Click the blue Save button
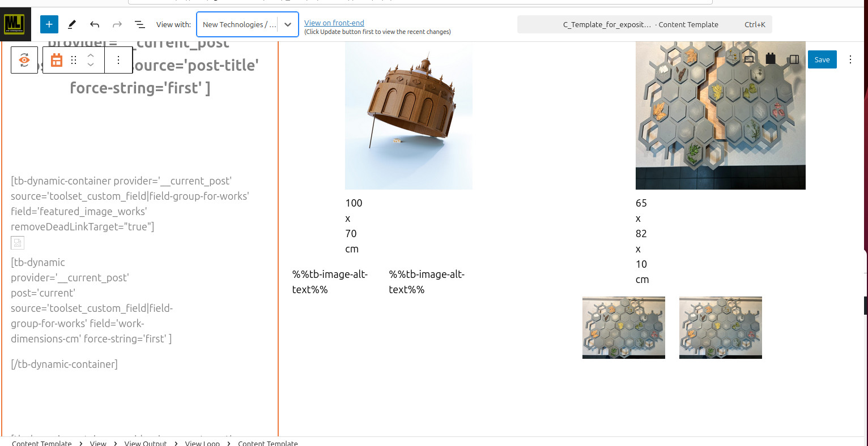Image resolution: width=868 pixels, height=446 pixels. [822, 59]
